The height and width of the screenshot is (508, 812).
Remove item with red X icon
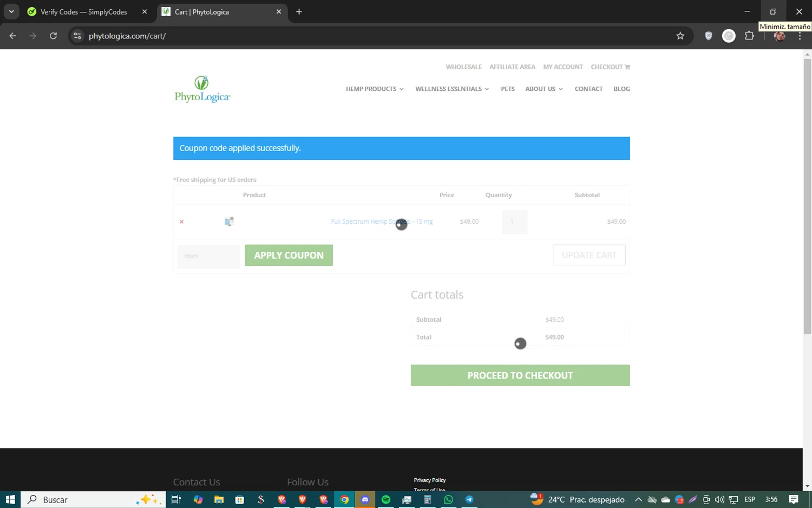coord(181,222)
